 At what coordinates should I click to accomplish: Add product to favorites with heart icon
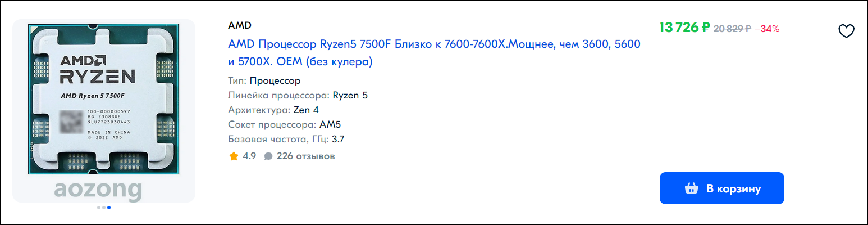846,31
